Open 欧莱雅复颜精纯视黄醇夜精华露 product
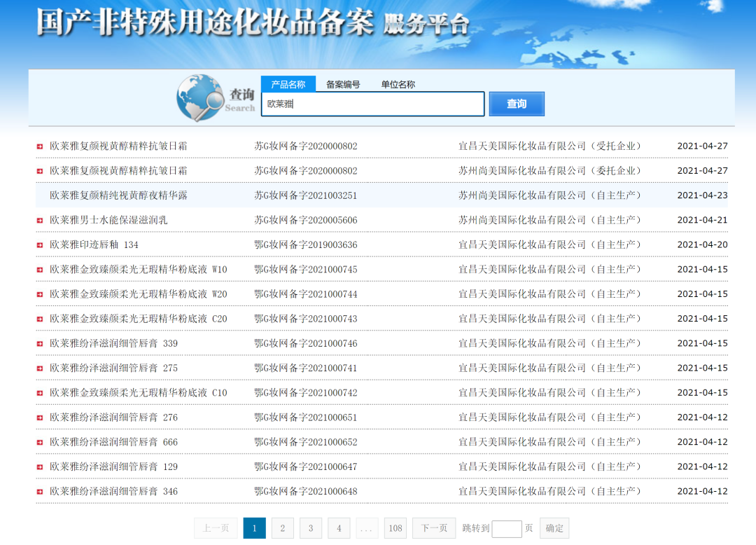This screenshot has height=545, width=756. [118, 195]
